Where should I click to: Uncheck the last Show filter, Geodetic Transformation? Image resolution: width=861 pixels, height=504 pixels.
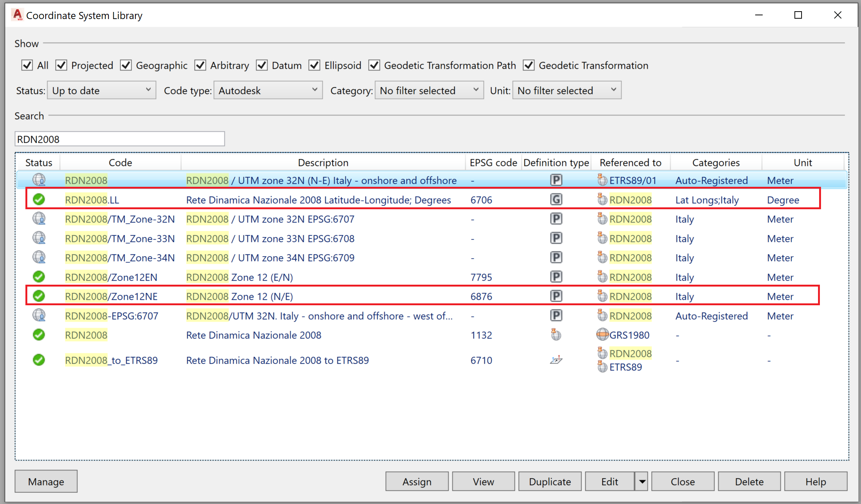tap(529, 65)
